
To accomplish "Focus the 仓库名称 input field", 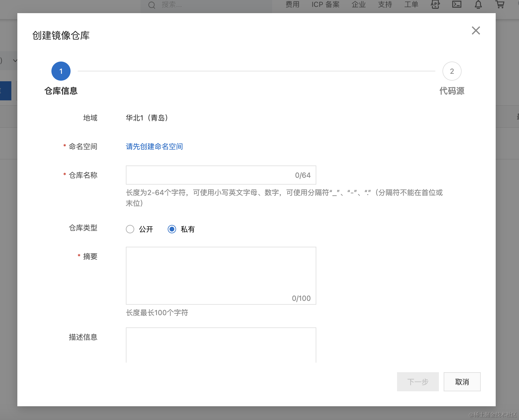I will pyautogui.click(x=209, y=175).
